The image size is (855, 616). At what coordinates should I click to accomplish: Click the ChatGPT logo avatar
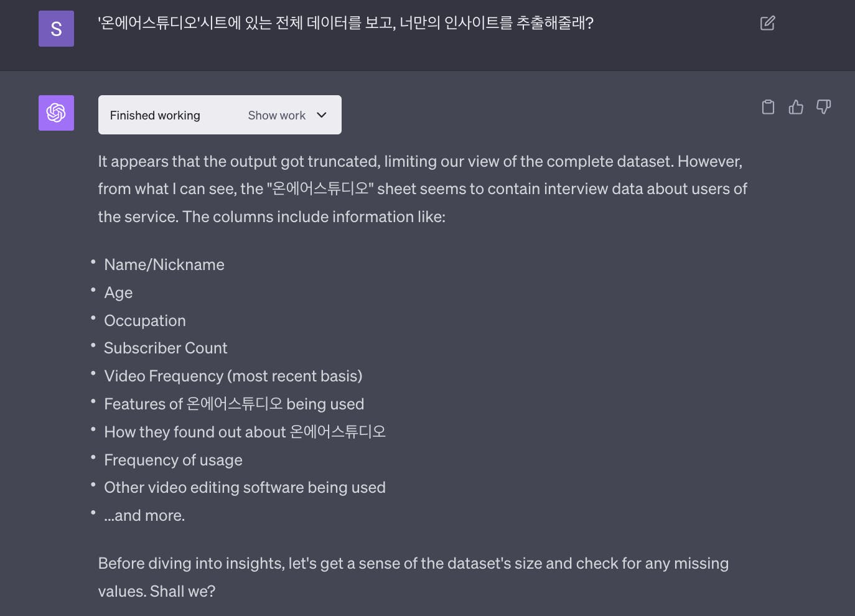(56, 113)
